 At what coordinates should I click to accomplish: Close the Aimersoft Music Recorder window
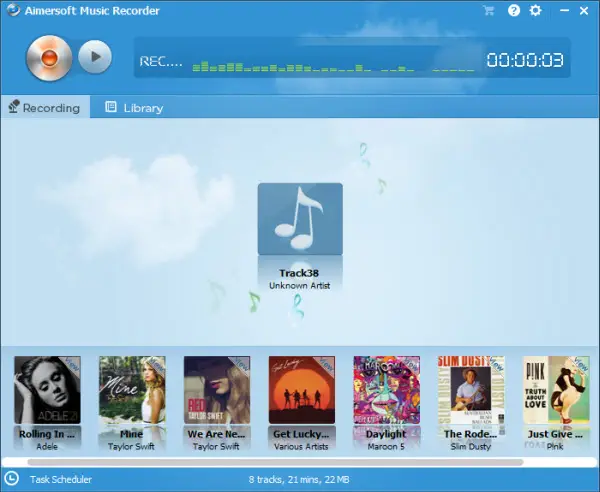[584, 11]
